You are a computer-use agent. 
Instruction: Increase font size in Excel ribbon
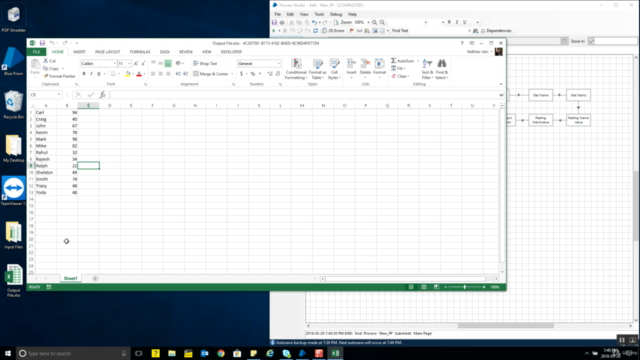136,64
